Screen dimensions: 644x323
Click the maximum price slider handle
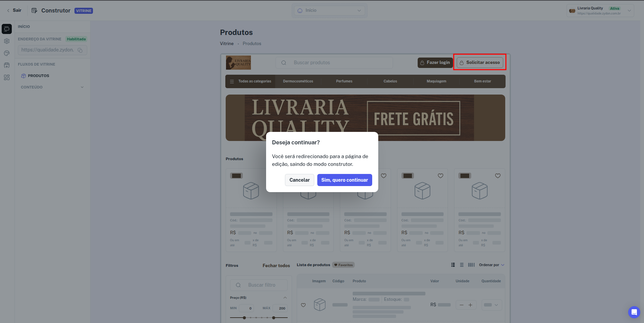[274, 318]
